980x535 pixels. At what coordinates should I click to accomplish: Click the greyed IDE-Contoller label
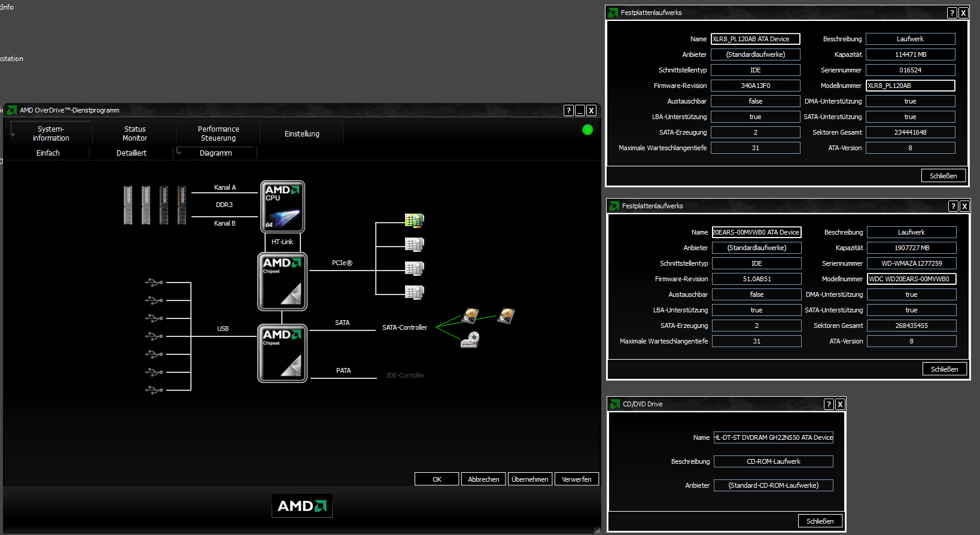tap(406, 375)
